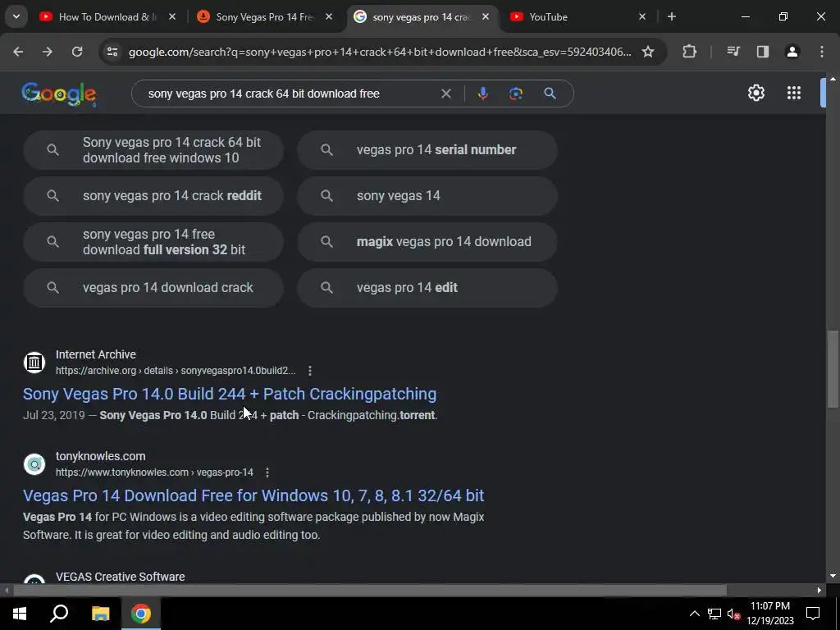Viewport: 840px width, 630px height.
Task: Select suggestion vegas pro 14 edit
Action: [x=427, y=288]
